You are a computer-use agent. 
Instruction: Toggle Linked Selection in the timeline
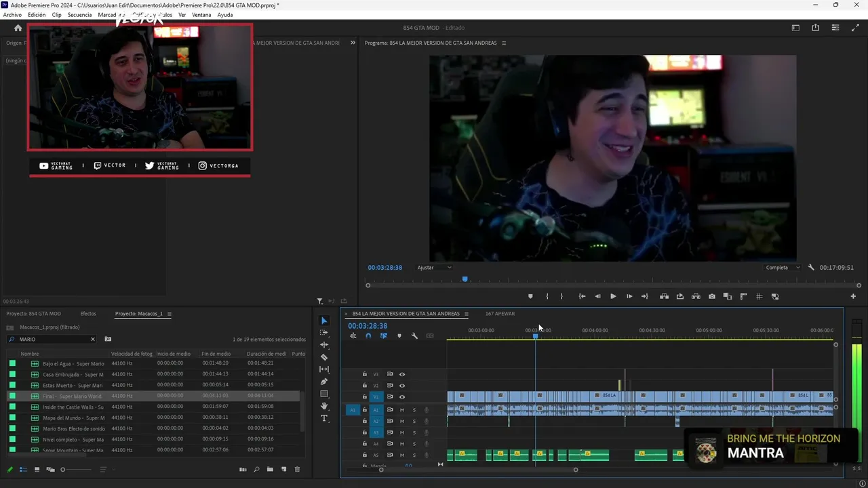383,336
